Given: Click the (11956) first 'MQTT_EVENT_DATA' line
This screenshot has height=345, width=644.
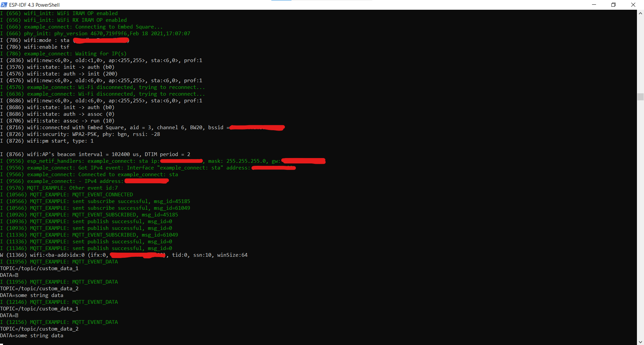Looking at the screenshot, I should (59, 262).
